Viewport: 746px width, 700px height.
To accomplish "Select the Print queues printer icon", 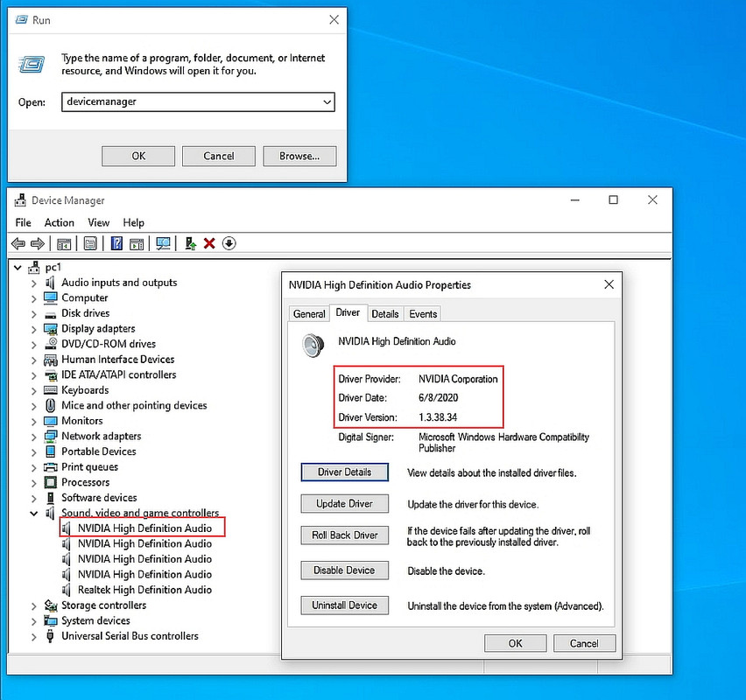I will 51,467.
